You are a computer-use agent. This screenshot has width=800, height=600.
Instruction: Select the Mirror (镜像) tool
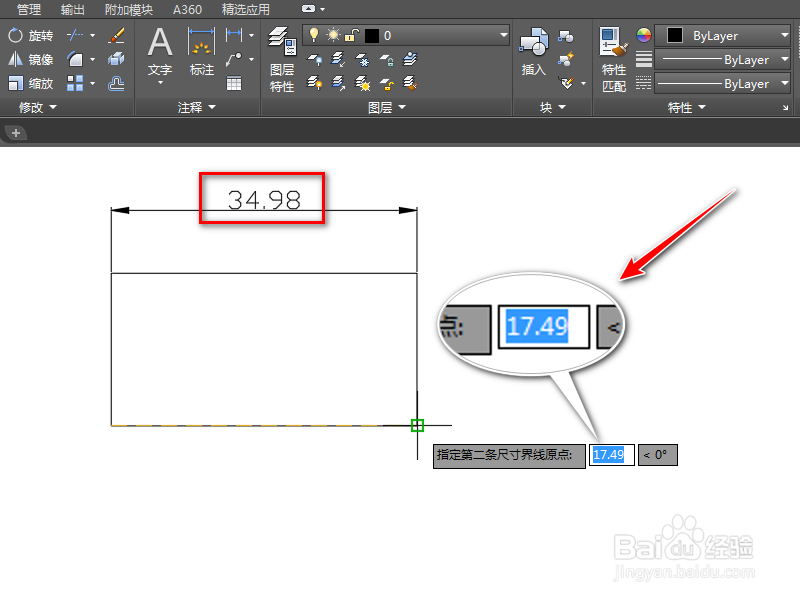(x=31, y=59)
